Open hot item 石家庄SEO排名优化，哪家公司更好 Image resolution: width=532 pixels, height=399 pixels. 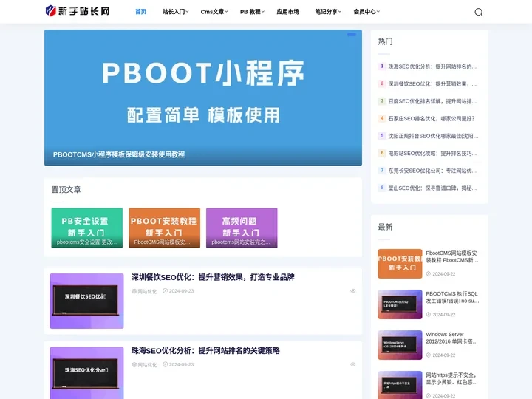coord(432,118)
